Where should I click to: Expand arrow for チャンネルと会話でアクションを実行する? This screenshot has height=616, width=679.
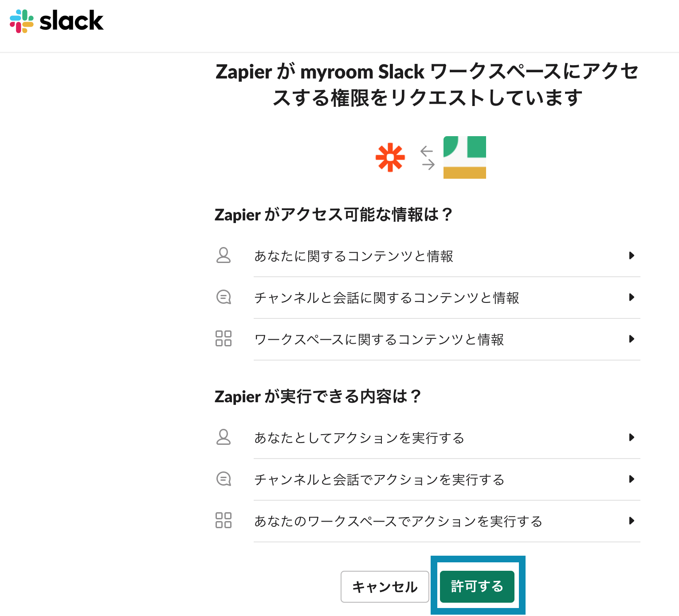[632, 479]
